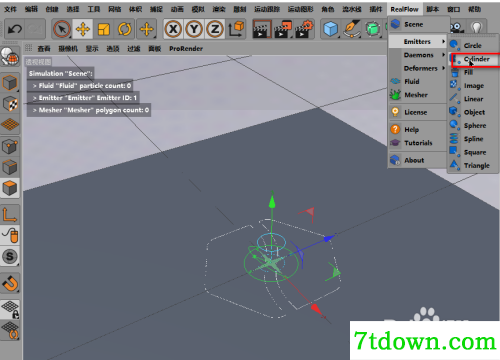
Task: Click Emitter ID: 1 HUD line
Action: click(x=83, y=98)
